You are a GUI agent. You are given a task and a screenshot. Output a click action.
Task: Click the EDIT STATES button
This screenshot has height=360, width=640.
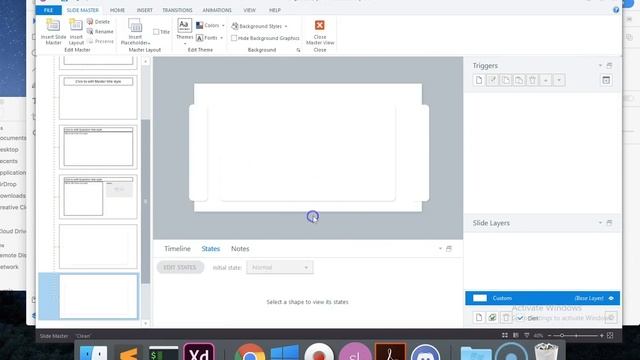click(x=180, y=267)
